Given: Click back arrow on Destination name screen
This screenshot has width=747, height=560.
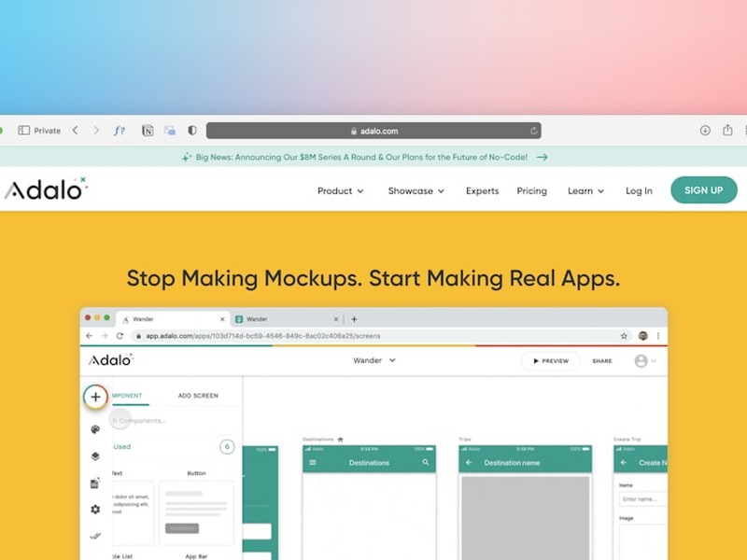Looking at the screenshot, I should tap(469, 462).
